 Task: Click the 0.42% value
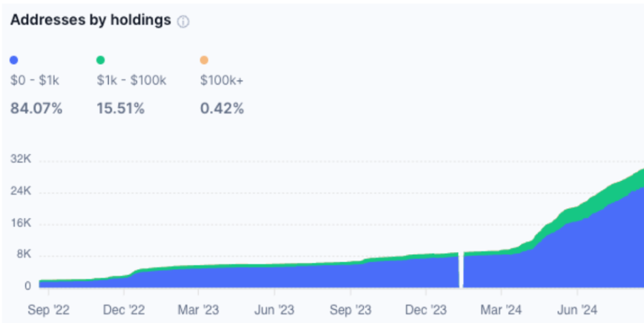click(222, 109)
